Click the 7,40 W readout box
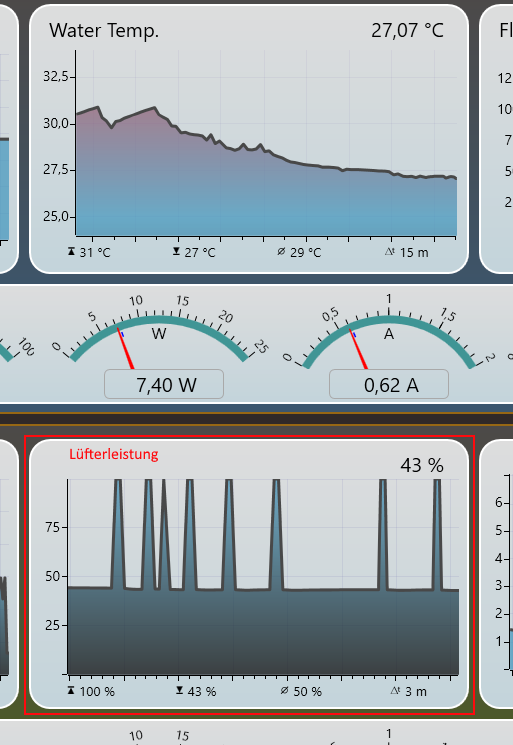Screen dimensions: 513x745 164,384
